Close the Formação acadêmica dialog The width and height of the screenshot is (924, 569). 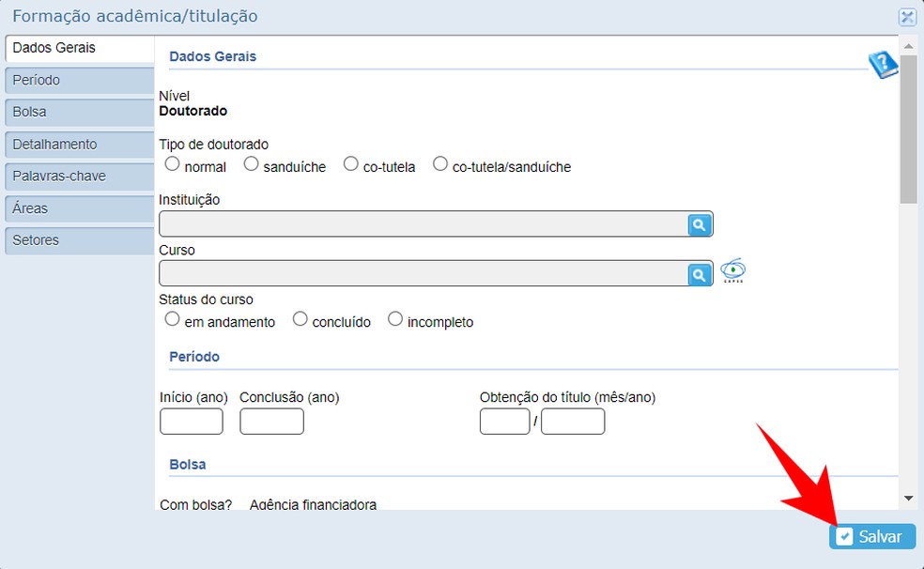(906, 17)
